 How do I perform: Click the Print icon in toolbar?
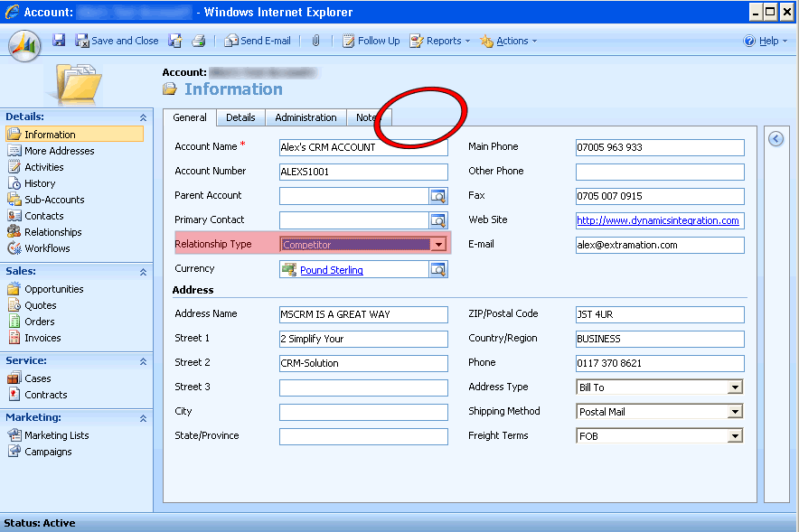pos(199,41)
